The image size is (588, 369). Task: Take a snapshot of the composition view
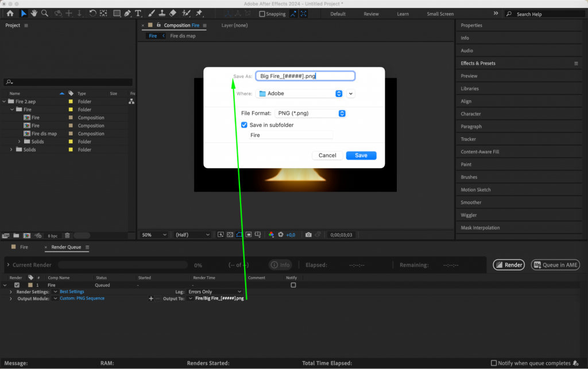308,234
